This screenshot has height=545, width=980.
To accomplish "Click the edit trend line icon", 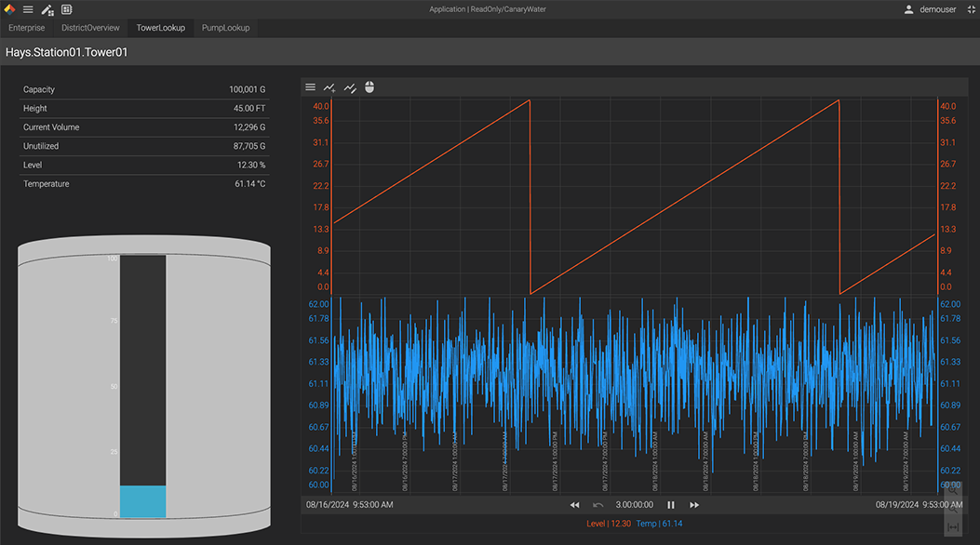I will (350, 88).
